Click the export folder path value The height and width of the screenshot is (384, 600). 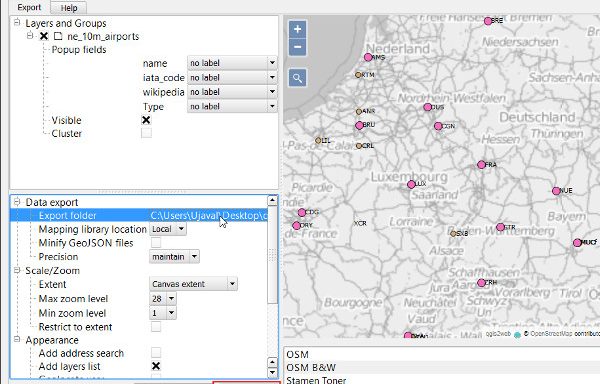[x=209, y=215]
